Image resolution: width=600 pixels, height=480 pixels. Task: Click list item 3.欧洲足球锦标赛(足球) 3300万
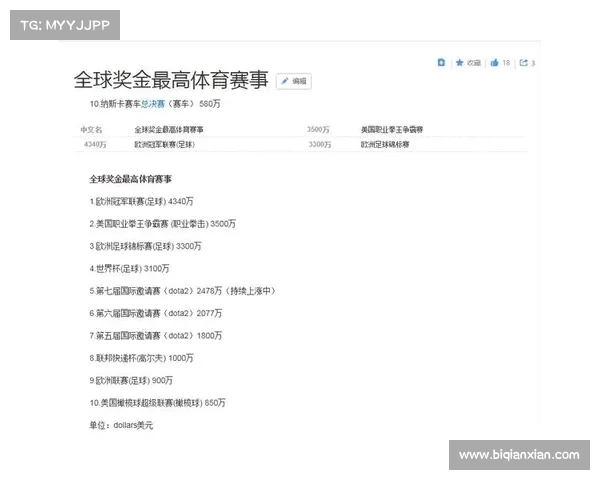[145, 246]
